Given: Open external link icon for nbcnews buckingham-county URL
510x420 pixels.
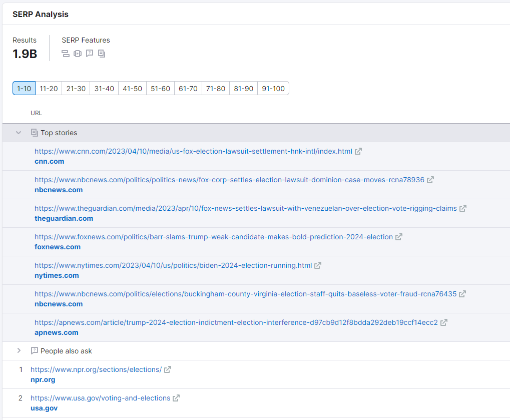Looking at the screenshot, I should (462, 294).
